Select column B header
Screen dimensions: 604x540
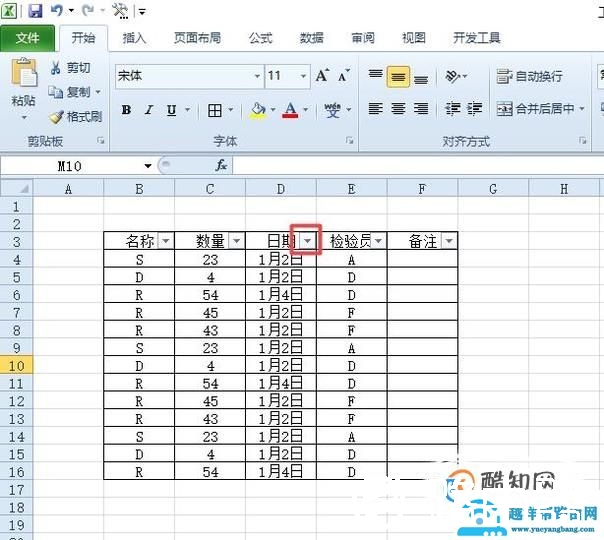click(x=139, y=189)
